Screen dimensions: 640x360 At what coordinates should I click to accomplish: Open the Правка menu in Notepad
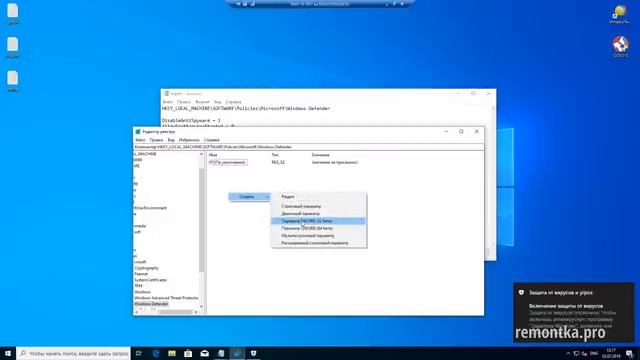(x=184, y=102)
